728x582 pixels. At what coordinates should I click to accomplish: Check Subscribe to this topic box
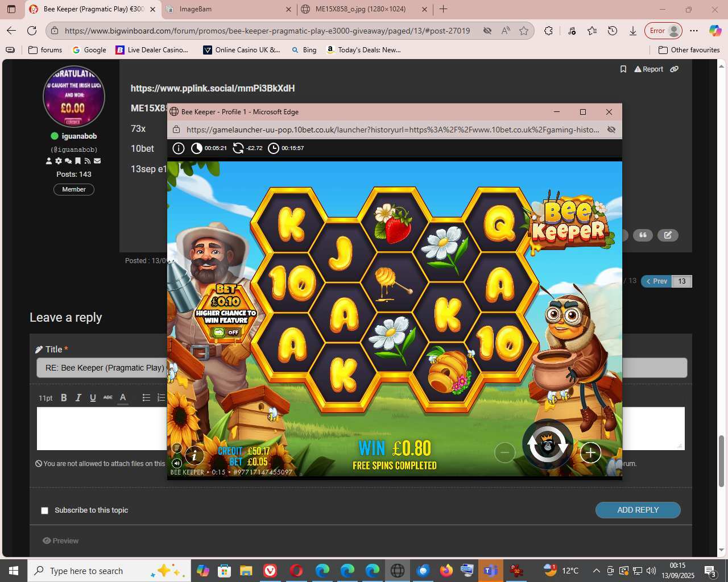point(44,510)
